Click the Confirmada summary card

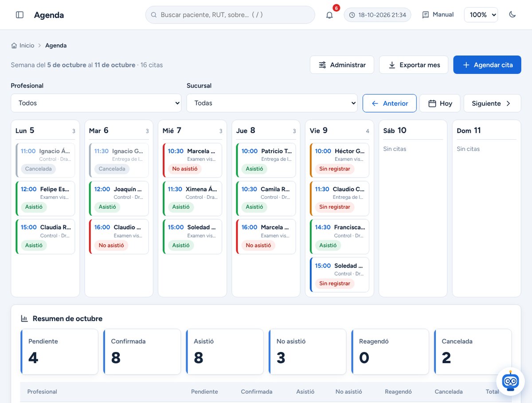(x=142, y=352)
